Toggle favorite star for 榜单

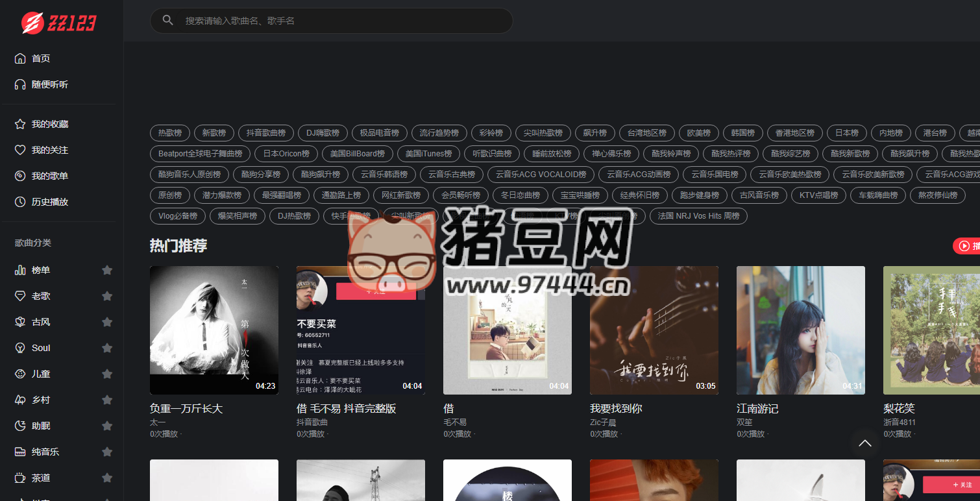[107, 270]
